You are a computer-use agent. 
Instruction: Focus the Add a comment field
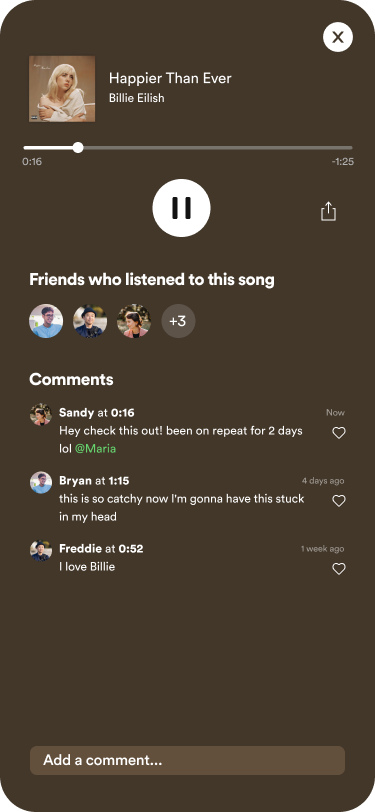coord(188,760)
